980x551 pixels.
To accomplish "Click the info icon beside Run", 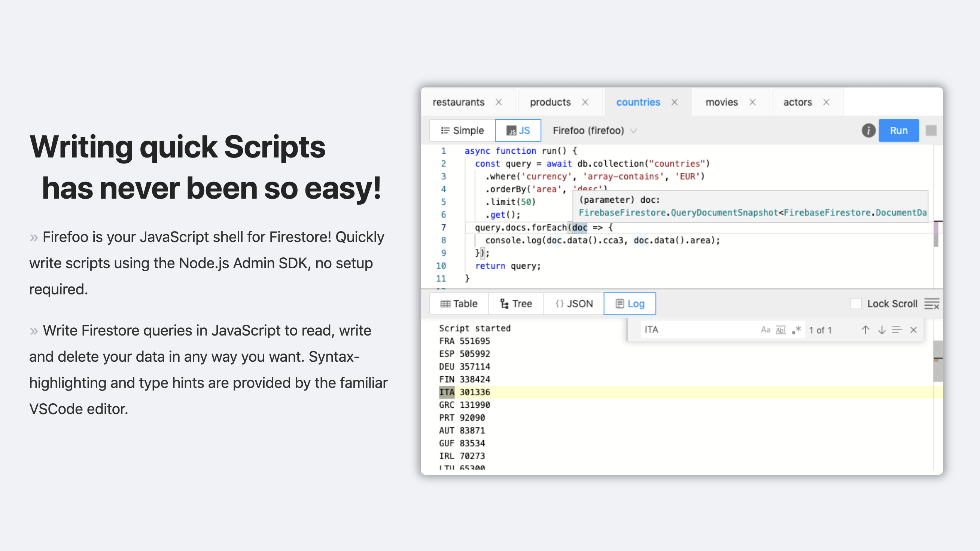I will [868, 131].
